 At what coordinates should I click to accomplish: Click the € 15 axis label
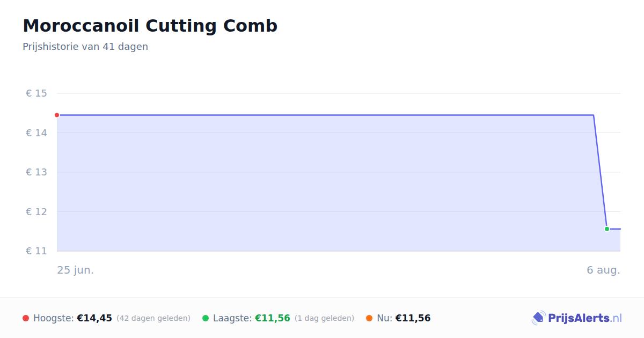click(36, 93)
